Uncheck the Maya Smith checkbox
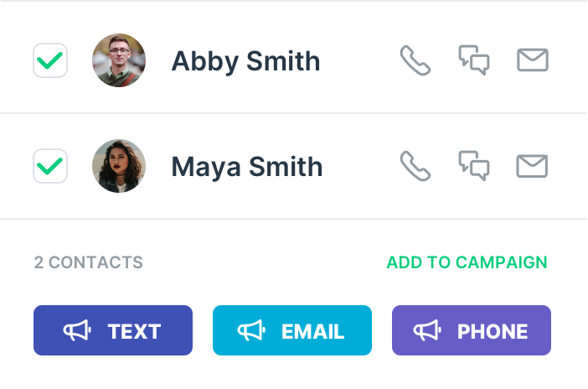 [x=50, y=166]
